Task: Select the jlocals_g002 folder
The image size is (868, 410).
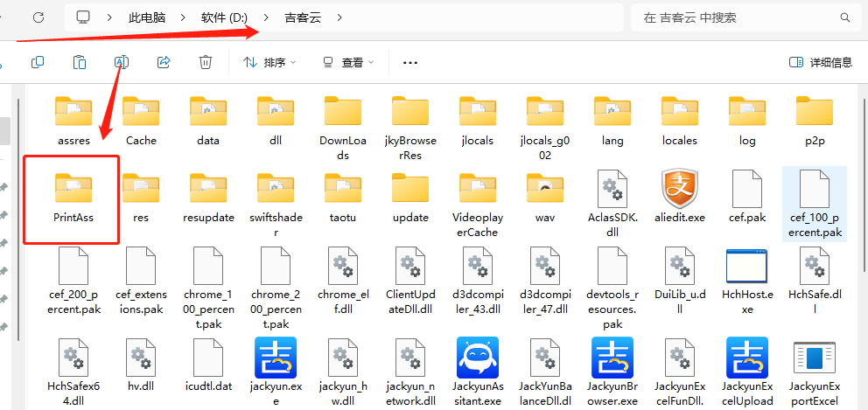Action: 545,128
